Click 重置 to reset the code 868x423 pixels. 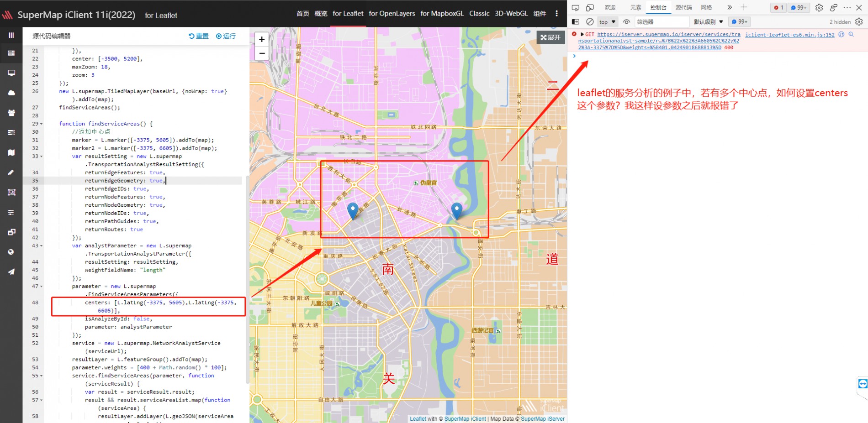[x=199, y=36]
